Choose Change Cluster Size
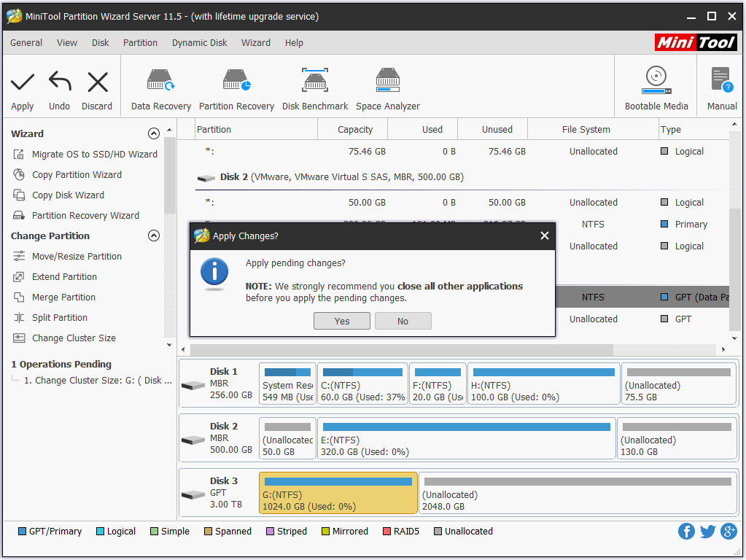Screen dimensions: 746x560 click(65, 338)
